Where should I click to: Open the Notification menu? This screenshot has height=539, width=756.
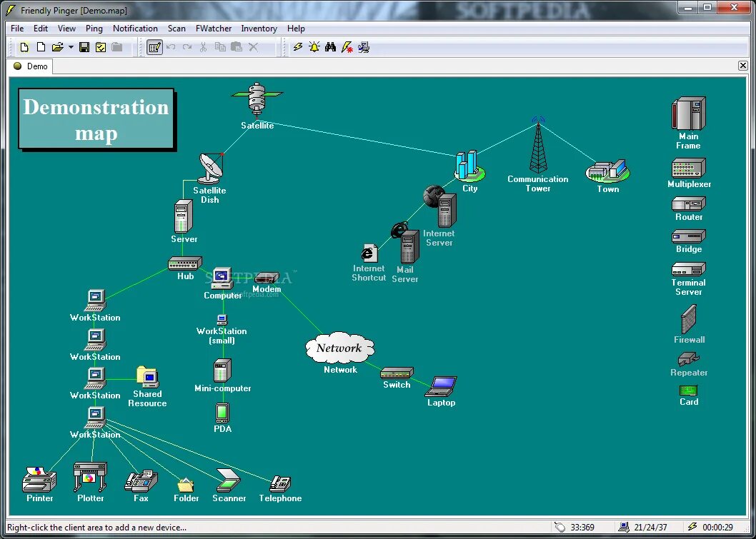tap(135, 29)
